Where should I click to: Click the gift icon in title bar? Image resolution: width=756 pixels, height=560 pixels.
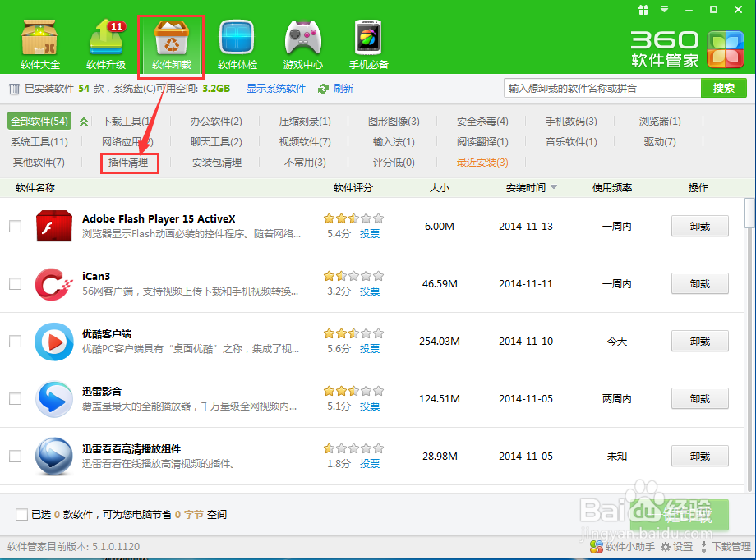643,10
